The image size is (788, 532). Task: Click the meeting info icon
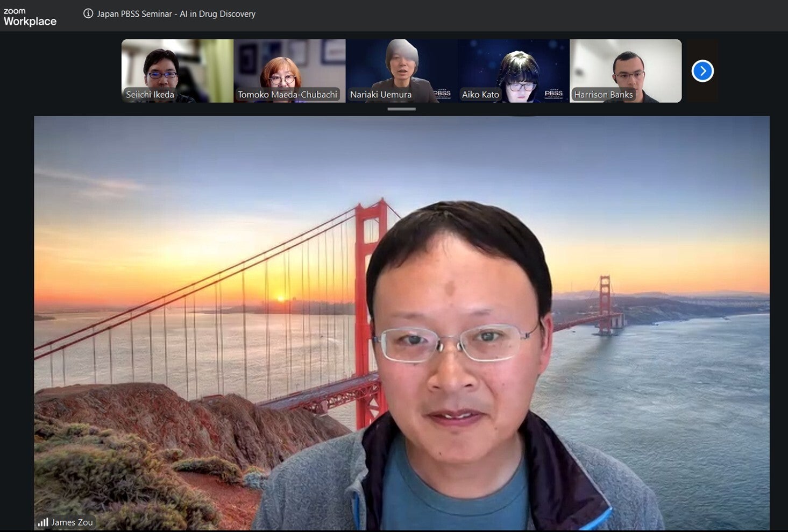(88, 13)
